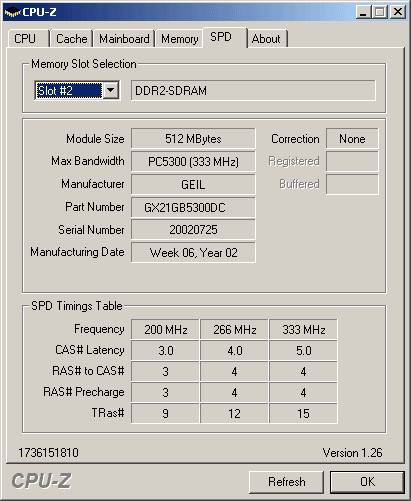The width and height of the screenshot is (411, 501).
Task: Open the Slot #2 dropdown arrow
Action: [111, 90]
